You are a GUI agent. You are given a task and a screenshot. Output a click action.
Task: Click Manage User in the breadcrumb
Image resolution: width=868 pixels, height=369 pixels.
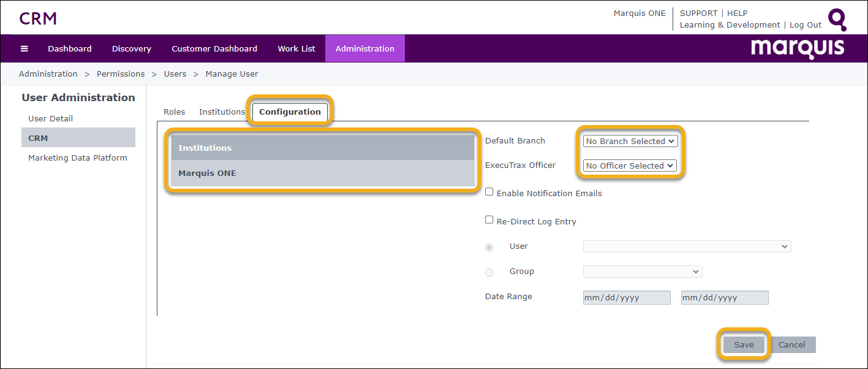[x=232, y=74]
